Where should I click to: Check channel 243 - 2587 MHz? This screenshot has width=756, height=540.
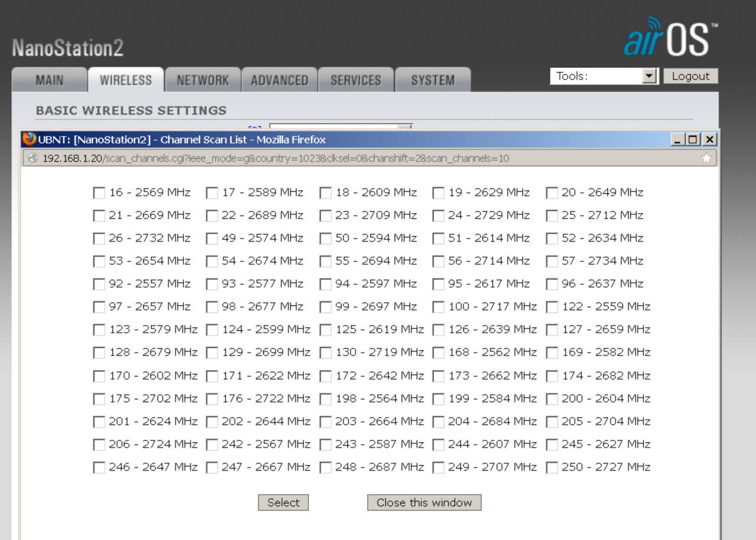(x=325, y=445)
